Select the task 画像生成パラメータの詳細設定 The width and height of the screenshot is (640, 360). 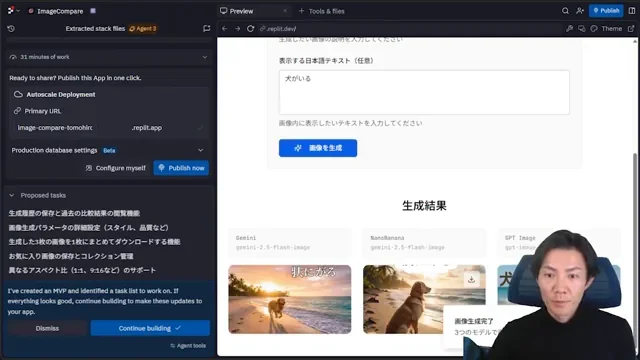[89, 228]
